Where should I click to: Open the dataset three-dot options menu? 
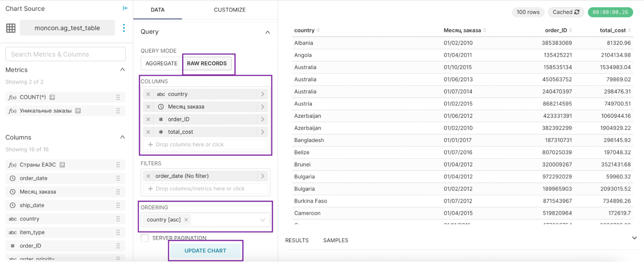coord(124,28)
